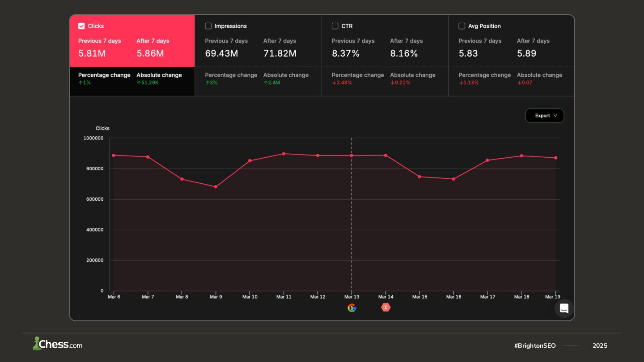Click the Clicks absolute change 51.29K value
The width and height of the screenshot is (644, 362).
148,83
